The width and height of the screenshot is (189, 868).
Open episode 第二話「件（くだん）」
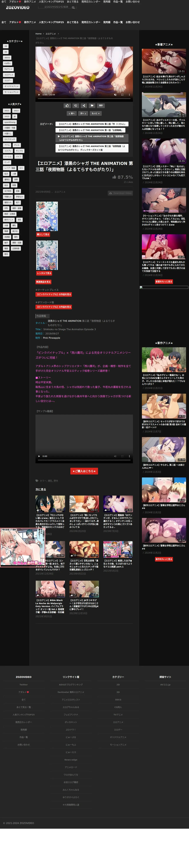click(92, 124)
